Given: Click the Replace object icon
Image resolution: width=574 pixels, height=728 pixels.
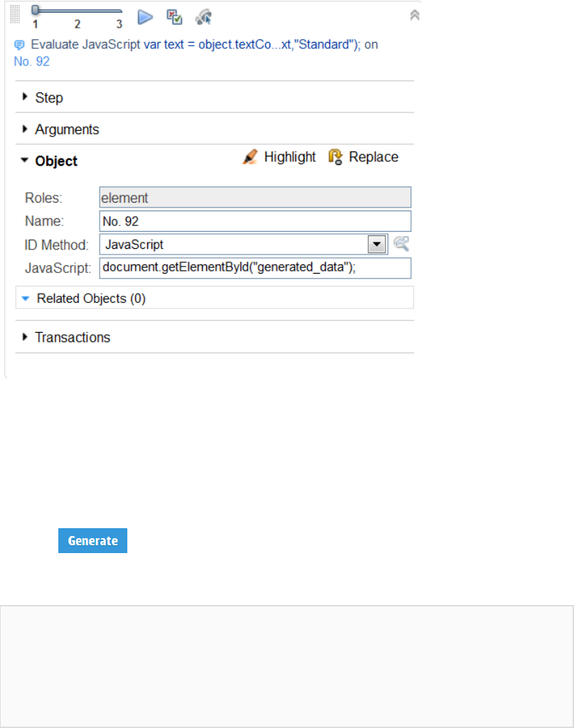Looking at the screenshot, I should pos(336,157).
